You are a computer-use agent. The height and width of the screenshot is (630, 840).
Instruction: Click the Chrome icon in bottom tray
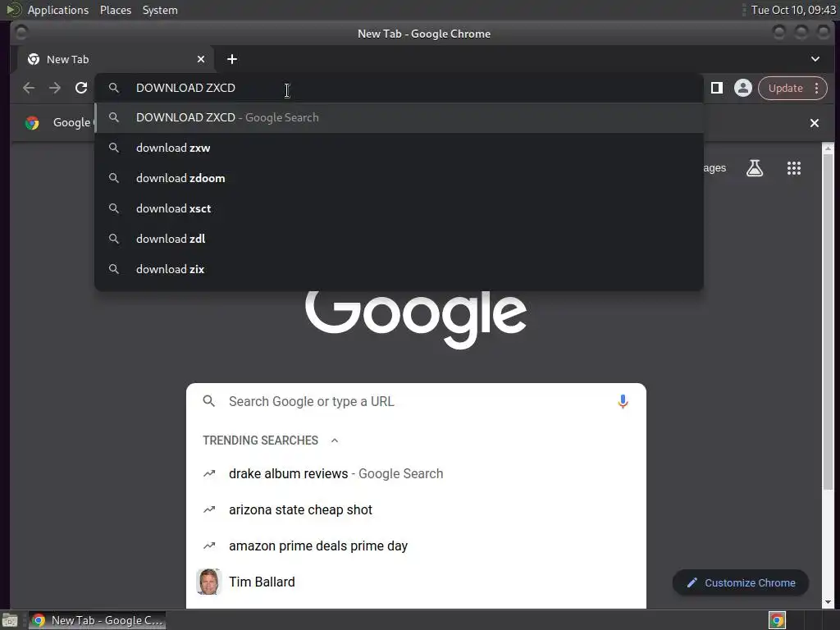(777, 620)
